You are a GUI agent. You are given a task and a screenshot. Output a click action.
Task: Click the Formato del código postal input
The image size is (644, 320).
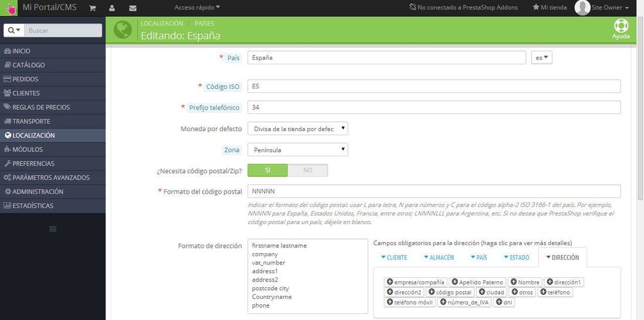[x=434, y=191]
